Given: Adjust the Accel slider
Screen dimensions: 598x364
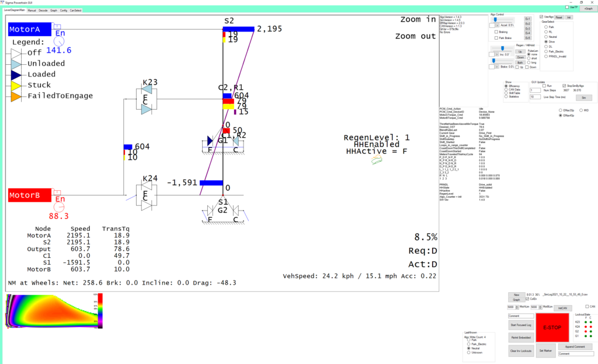Looking at the screenshot, I should pos(502,20).
